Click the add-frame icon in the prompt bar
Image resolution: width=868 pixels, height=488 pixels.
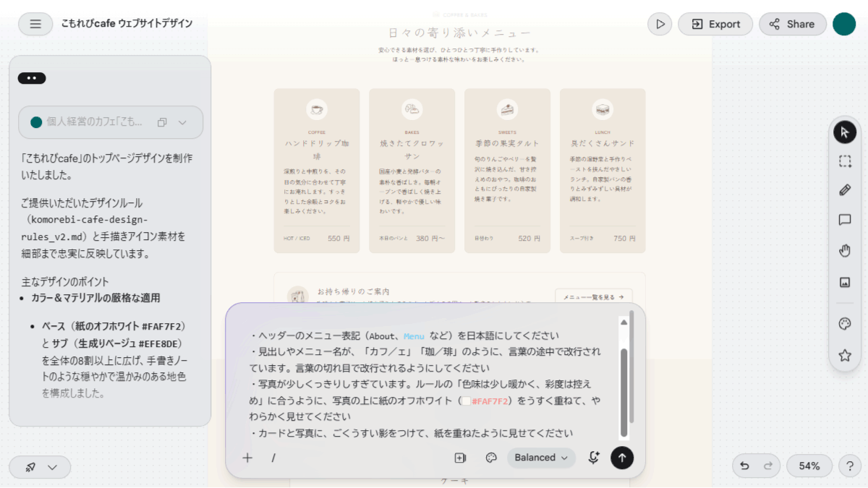pos(460,458)
